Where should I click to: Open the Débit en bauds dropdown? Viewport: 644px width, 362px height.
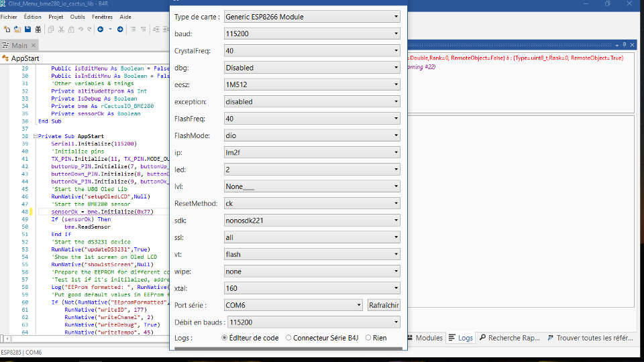[x=314, y=322]
